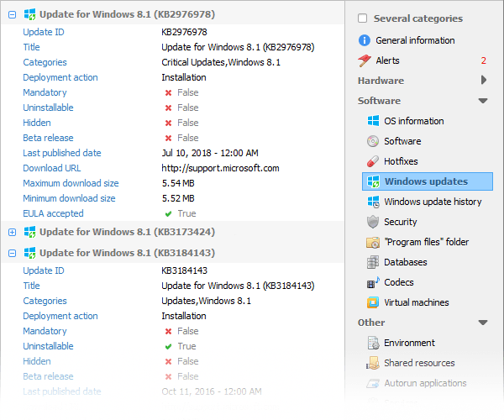Click the Codecs icon
Screen dimensions: 504x420
coord(374,282)
